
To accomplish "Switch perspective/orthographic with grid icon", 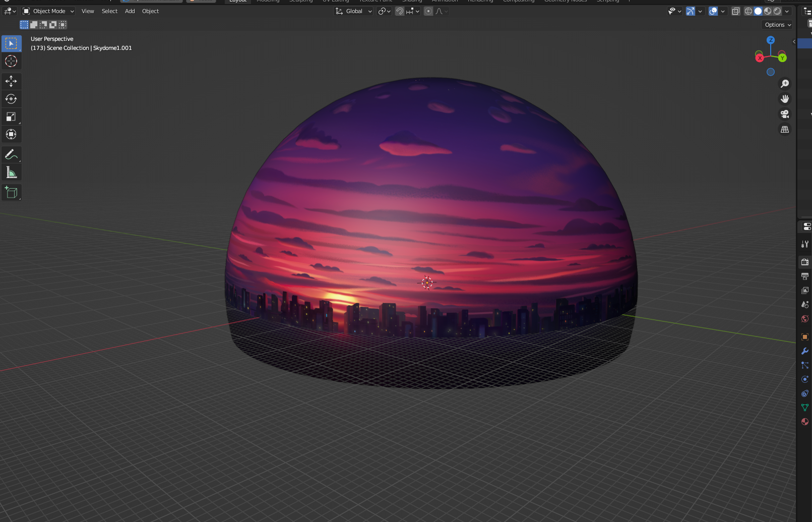I will click(x=785, y=130).
